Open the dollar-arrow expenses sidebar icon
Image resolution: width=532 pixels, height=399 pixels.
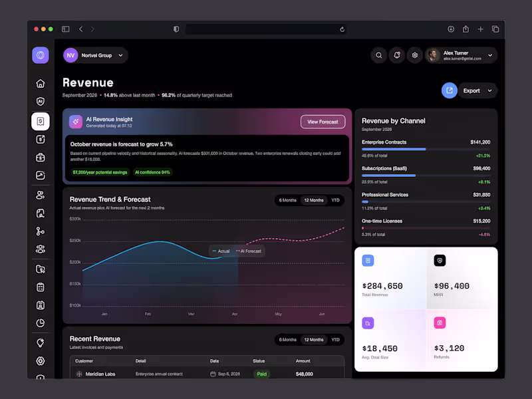[x=41, y=139]
